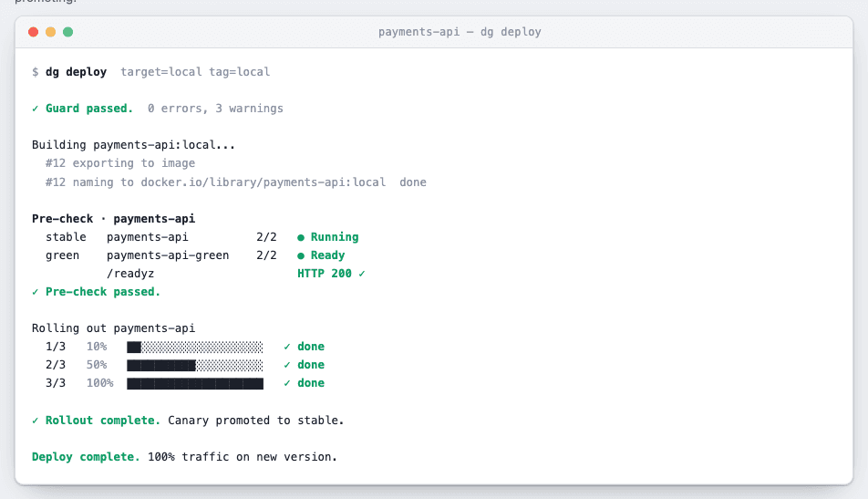Viewport: 868px width, 499px height.
Task: Click the '2/2' count on green row
Action: pos(266,255)
